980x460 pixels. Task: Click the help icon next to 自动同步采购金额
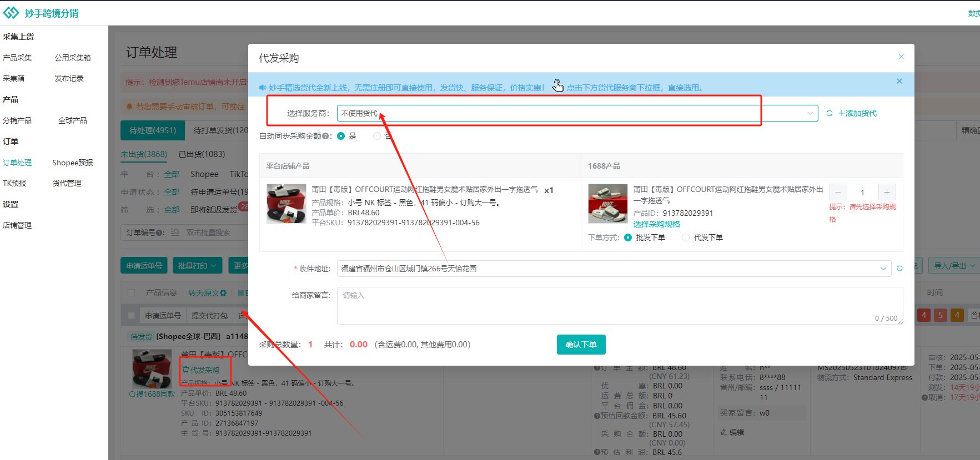point(325,136)
